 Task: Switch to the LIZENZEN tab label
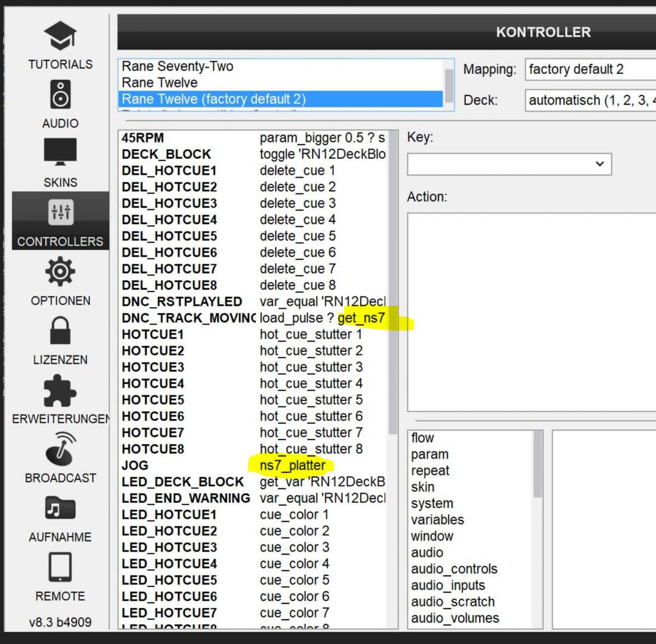click(60, 360)
